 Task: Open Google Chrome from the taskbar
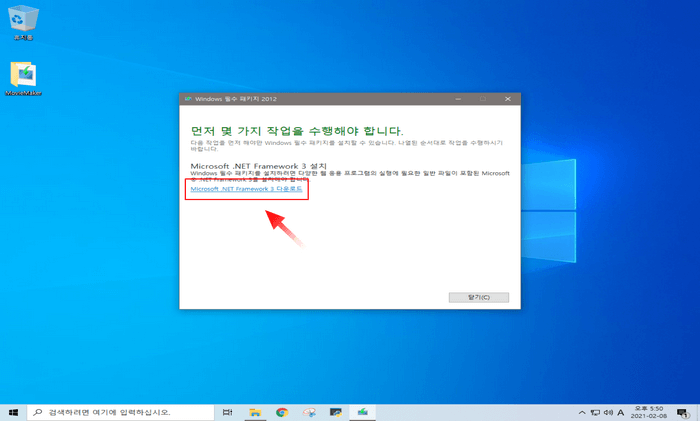(282, 412)
